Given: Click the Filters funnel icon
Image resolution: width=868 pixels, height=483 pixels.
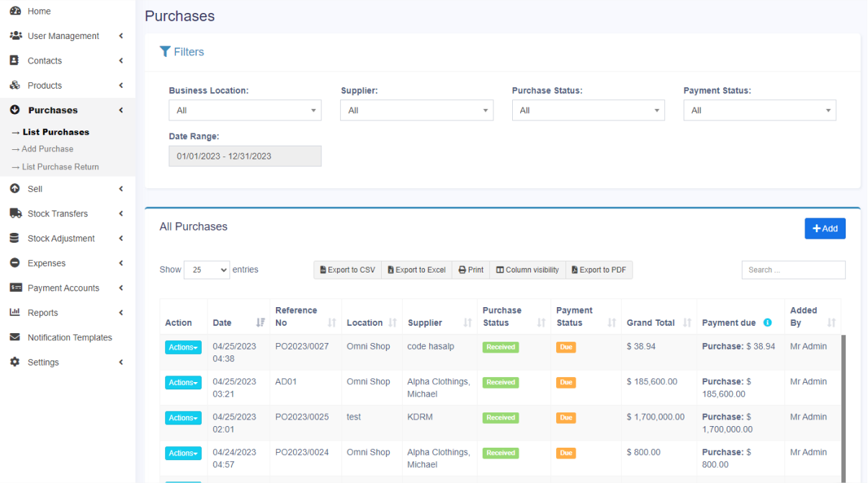Looking at the screenshot, I should pyautogui.click(x=165, y=52).
